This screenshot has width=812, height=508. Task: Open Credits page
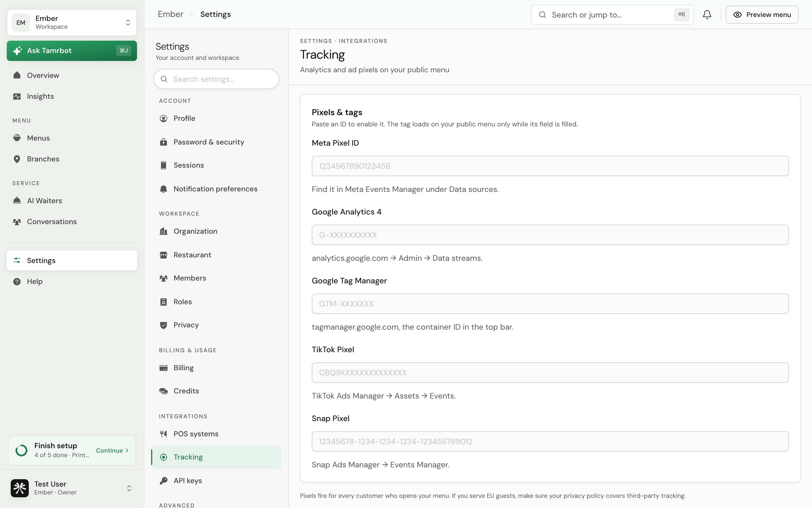[x=216, y=391]
